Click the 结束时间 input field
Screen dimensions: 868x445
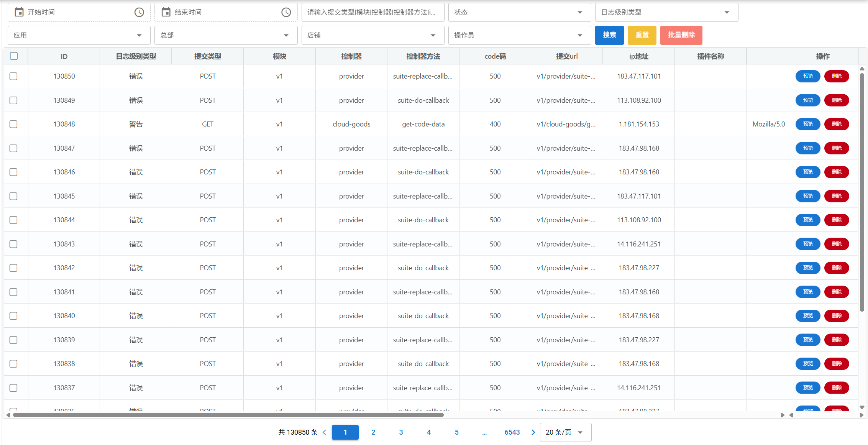tap(226, 12)
